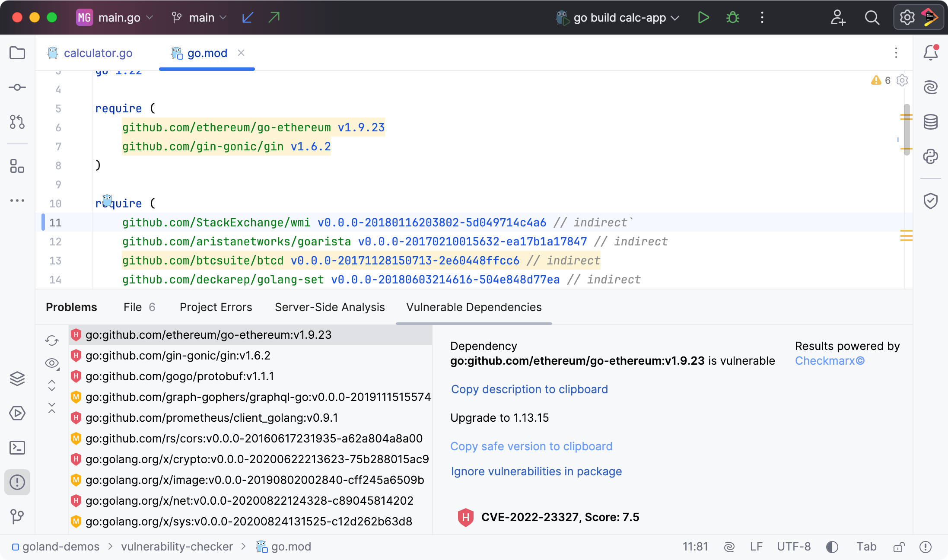This screenshot has height=560, width=948.
Task: Show more tool windows ellipsis in left sidebar
Action: pyautogui.click(x=17, y=200)
